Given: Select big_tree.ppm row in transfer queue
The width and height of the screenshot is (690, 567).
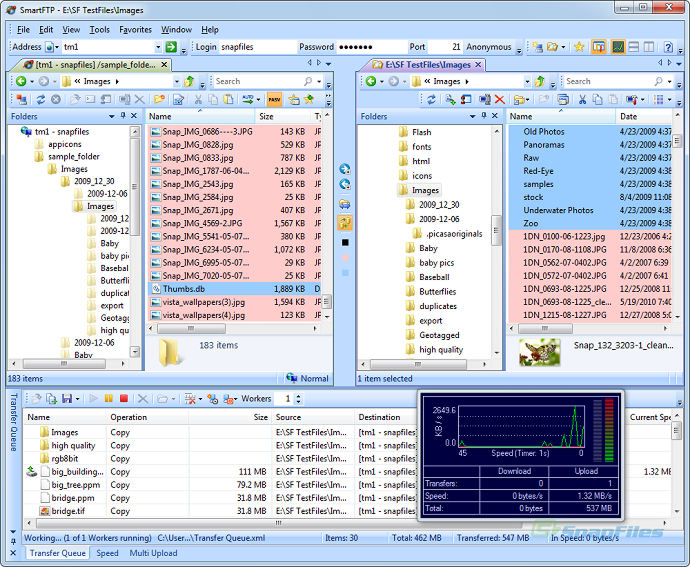Looking at the screenshot, I should [220, 485].
